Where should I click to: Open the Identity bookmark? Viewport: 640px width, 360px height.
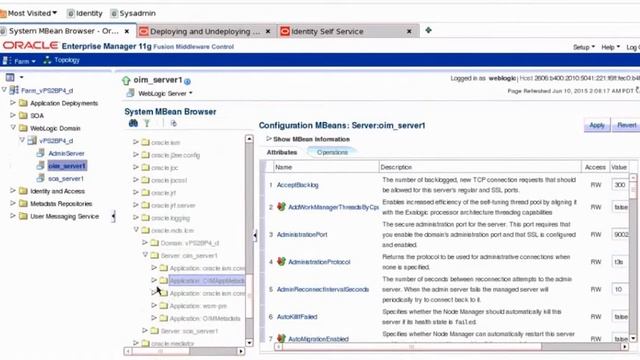click(85, 13)
